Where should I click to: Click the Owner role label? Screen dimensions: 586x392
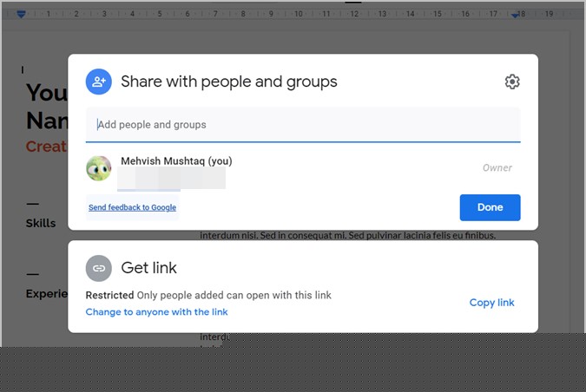point(497,168)
